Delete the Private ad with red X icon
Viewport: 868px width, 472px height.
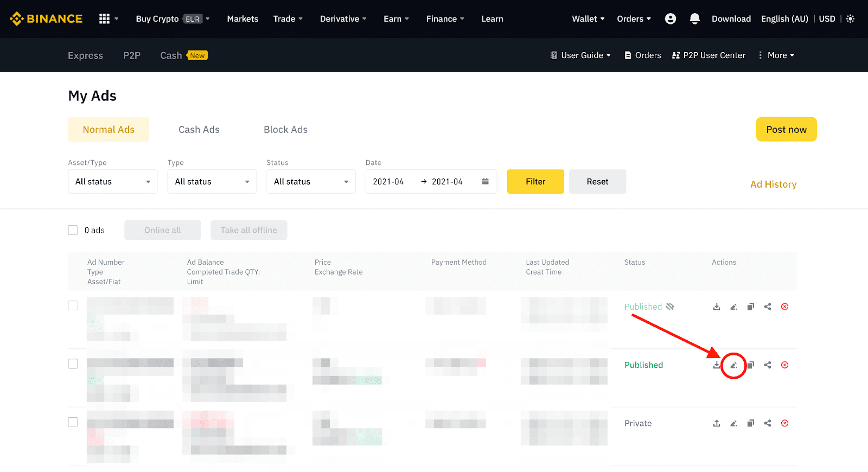784,423
